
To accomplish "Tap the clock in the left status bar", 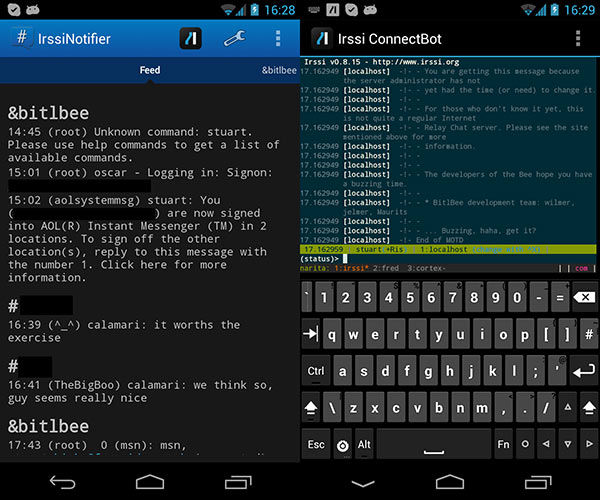I will [x=280, y=10].
